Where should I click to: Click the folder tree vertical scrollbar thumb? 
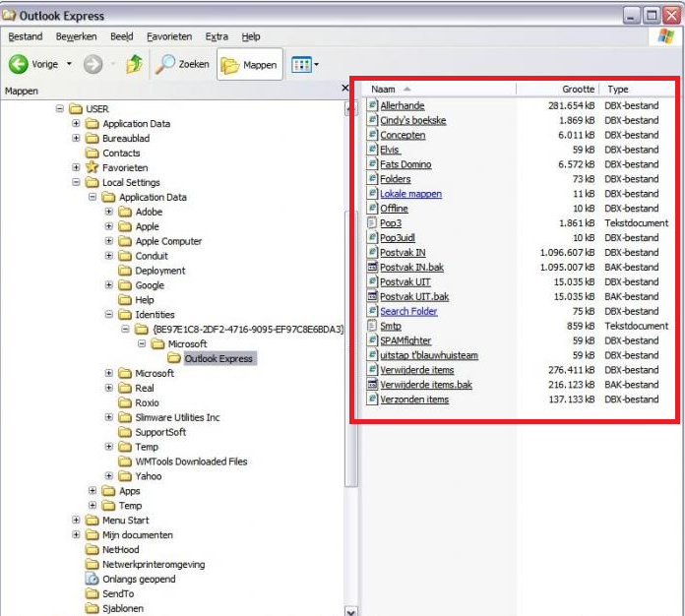[x=350, y=348]
